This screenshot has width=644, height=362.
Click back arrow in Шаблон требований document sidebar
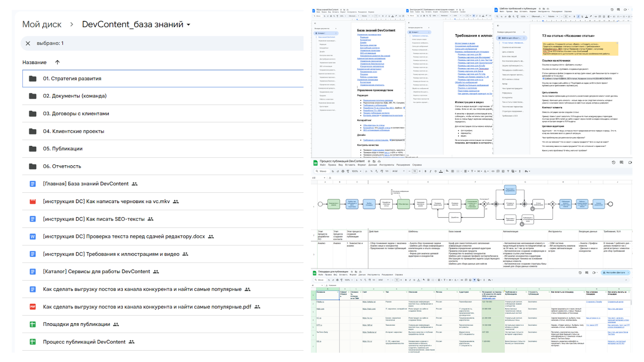click(498, 25)
